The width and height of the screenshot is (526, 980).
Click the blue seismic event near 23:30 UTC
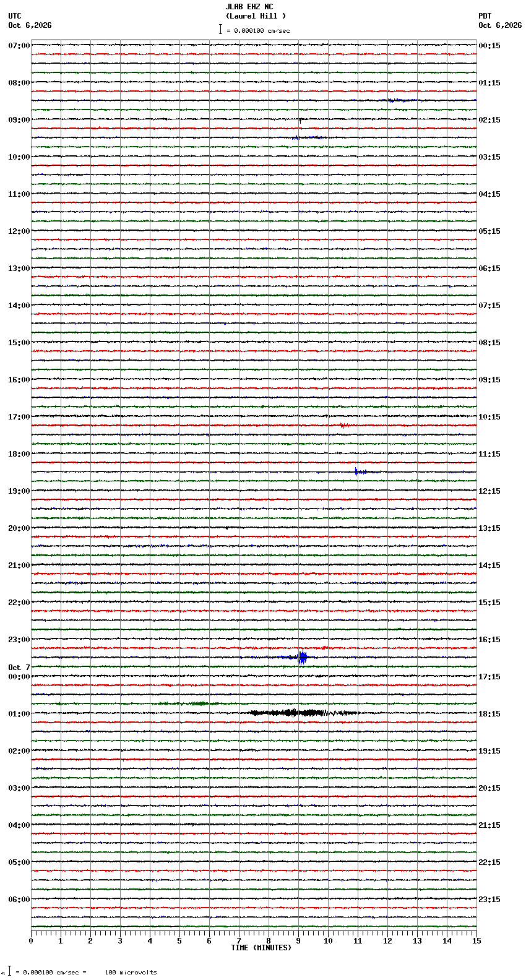point(302,657)
